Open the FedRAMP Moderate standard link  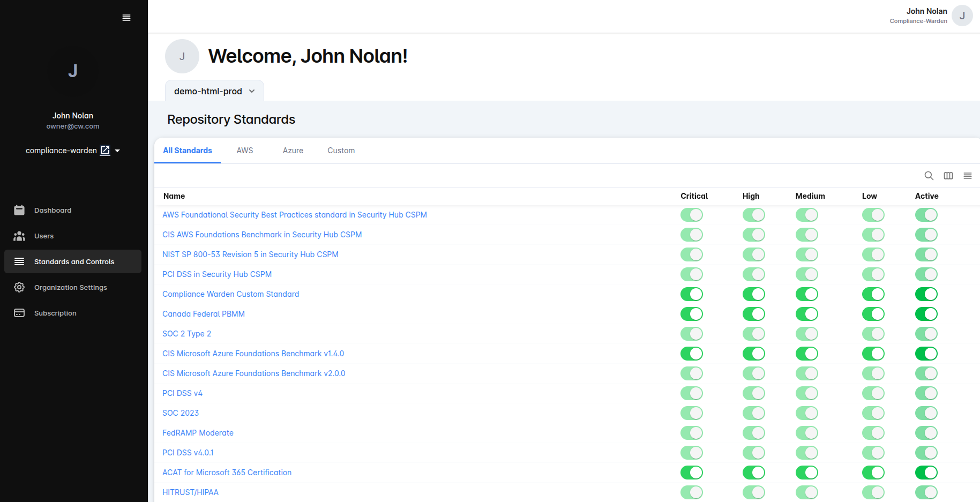click(x=198, y=433)
